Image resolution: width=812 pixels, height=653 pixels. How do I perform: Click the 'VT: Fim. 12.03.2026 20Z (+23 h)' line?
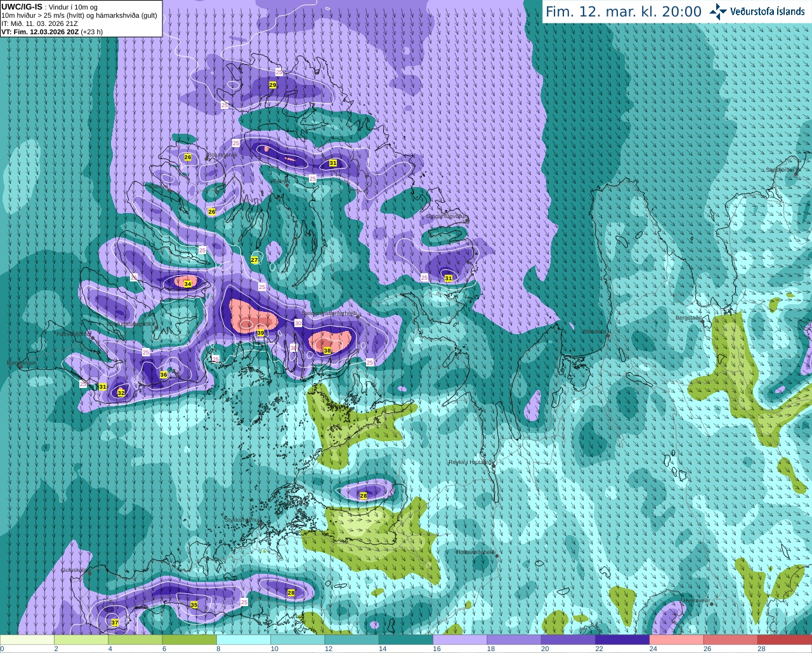(52, 32)
